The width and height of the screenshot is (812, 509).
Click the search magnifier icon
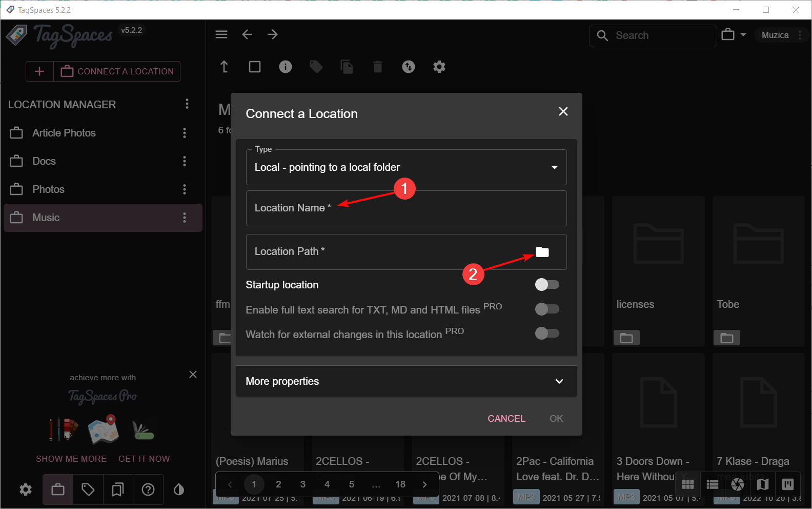pyautogui.click(x=603, y=35)
